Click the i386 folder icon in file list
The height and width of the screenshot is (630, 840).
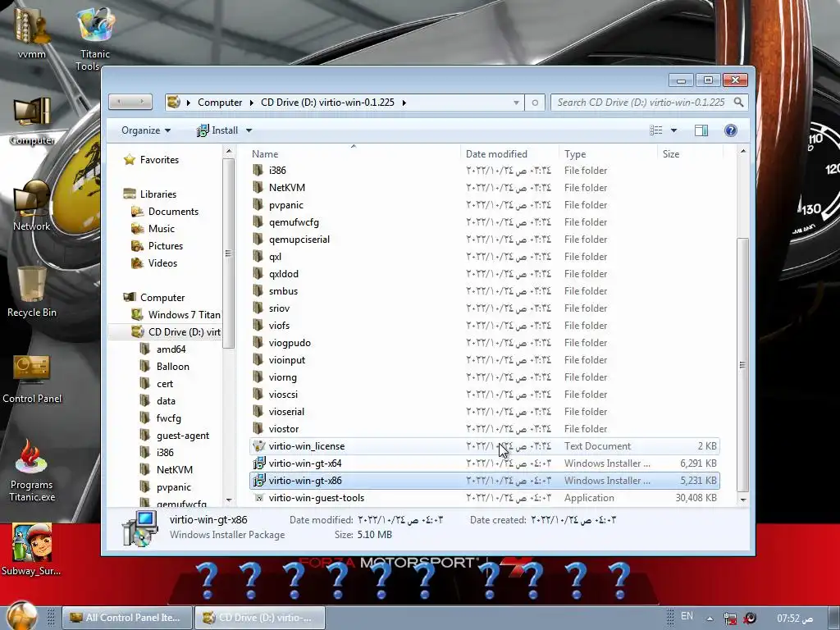coord(258,171)
